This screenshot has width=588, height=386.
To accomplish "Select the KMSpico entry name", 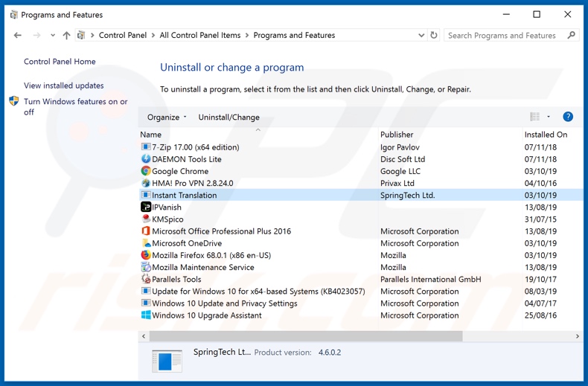I will point(167,219).
